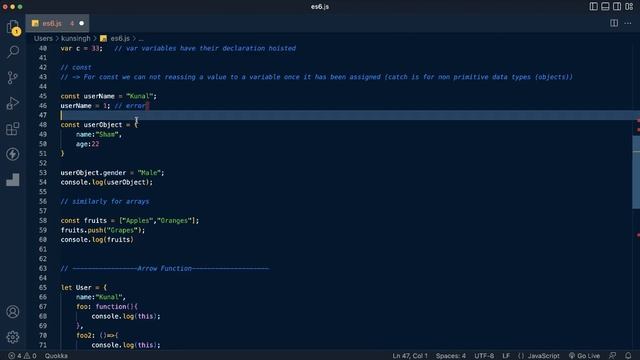Viewport: 640px width, 360px height.
Task: Click '// similarly for arrays' comment
Action: (x=105, y=201)
